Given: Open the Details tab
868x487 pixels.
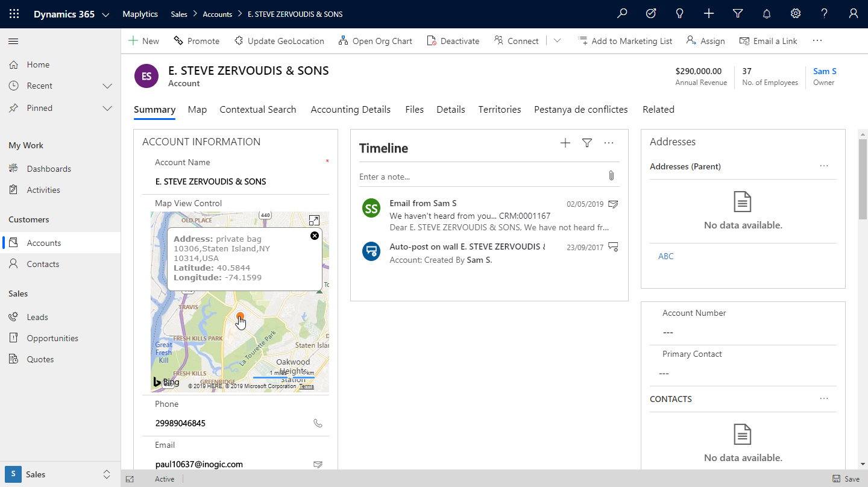Looking at the screenshot, I should point(451,109).
